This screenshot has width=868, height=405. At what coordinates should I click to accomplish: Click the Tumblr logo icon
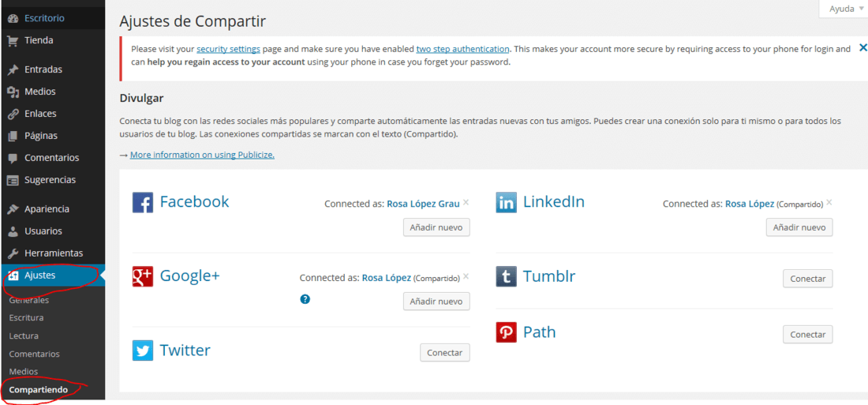tap(506, 276)
